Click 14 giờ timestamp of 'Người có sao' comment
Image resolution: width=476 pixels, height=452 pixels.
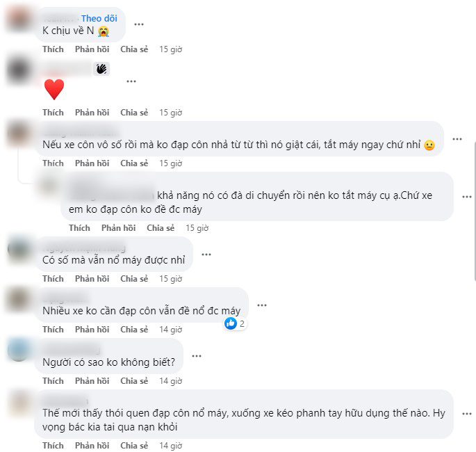pos(171,381)
